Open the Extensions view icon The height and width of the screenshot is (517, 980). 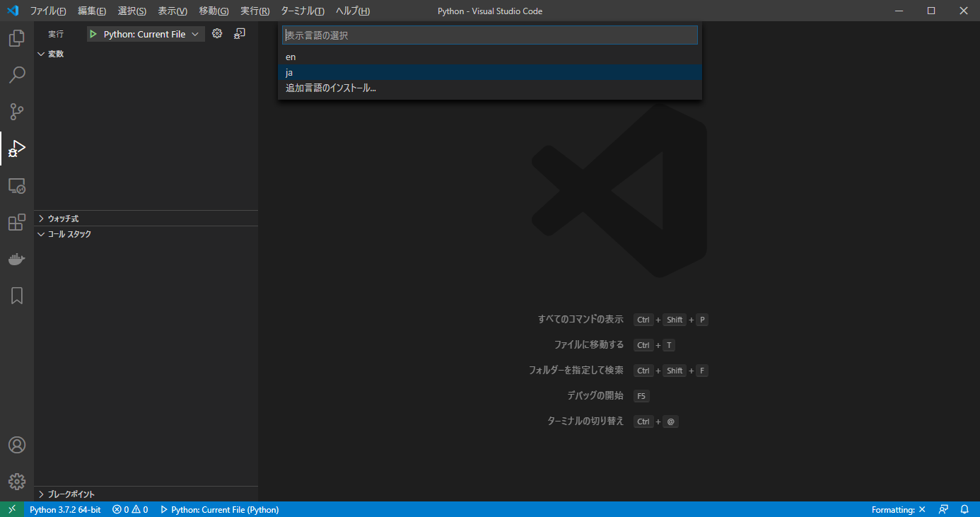point(17,222)
